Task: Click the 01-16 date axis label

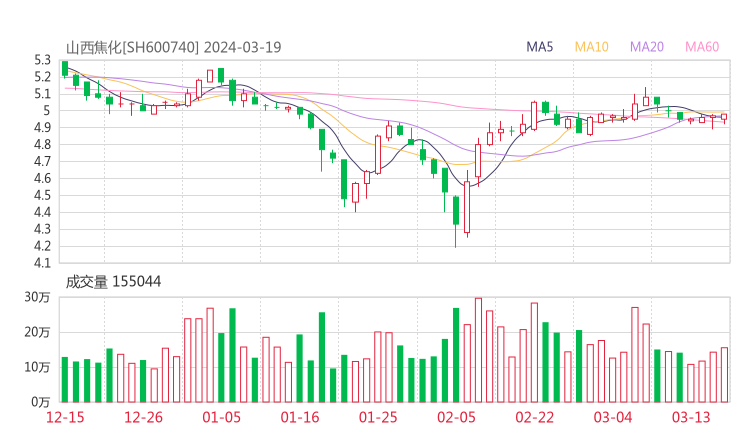Action: point(300,417)
